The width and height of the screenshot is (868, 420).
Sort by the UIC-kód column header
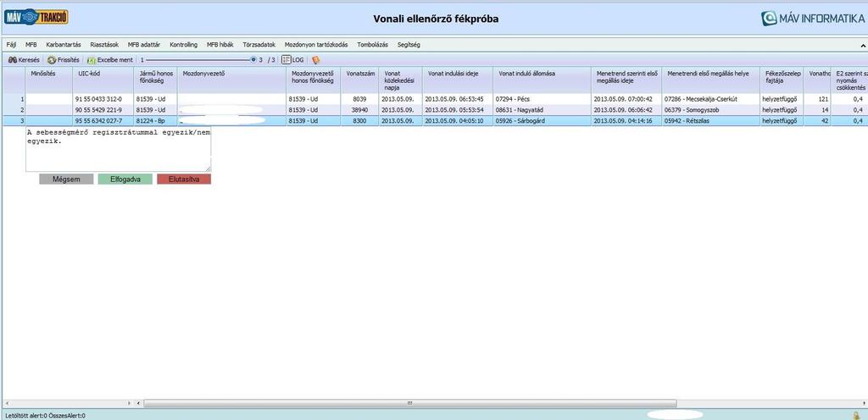point(103,80)
